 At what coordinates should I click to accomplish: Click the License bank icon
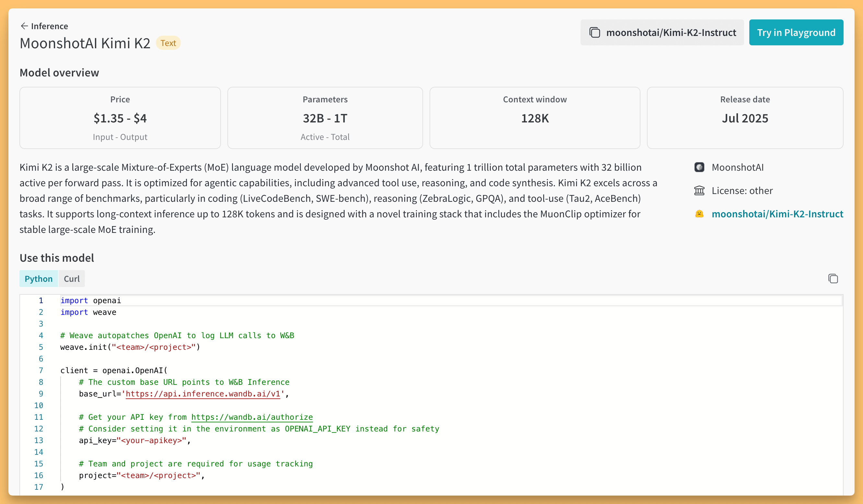click(699, 191)
